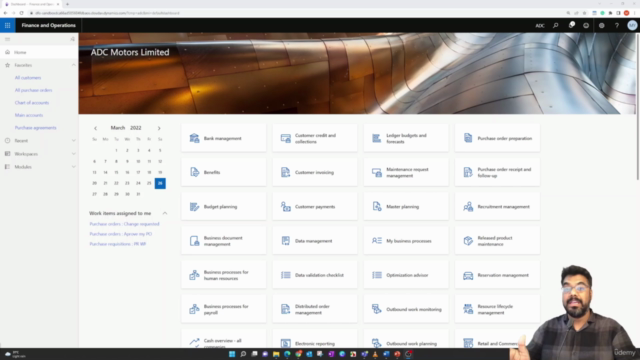Select the month March in calendar
The width and height of the screenshot is (640, 360).
tap(118, 128)
